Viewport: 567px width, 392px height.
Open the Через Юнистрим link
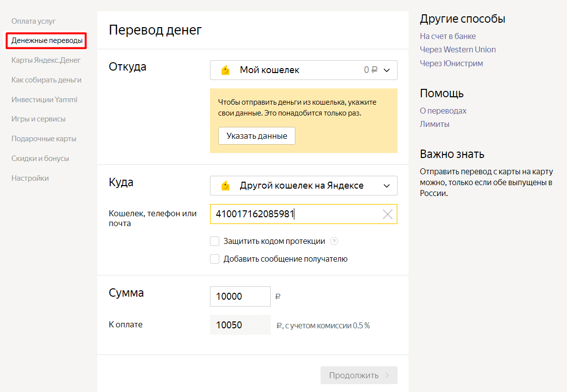(x=451, y=63)
